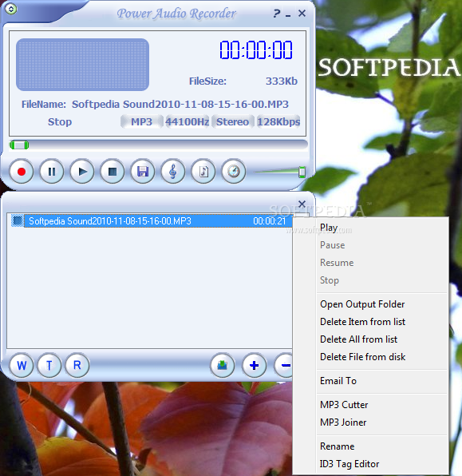
Task: Adjust the volume slider handle
Action: [302, 172]
